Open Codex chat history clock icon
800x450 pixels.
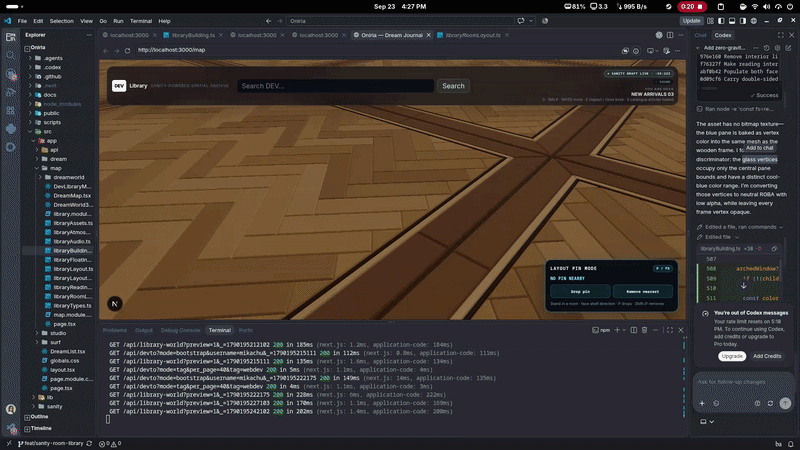pos(766,48)
